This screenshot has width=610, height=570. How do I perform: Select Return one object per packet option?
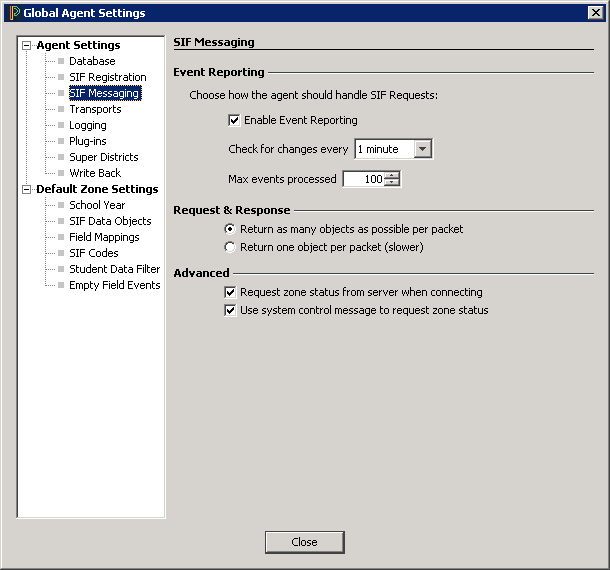tap(231, 247)
